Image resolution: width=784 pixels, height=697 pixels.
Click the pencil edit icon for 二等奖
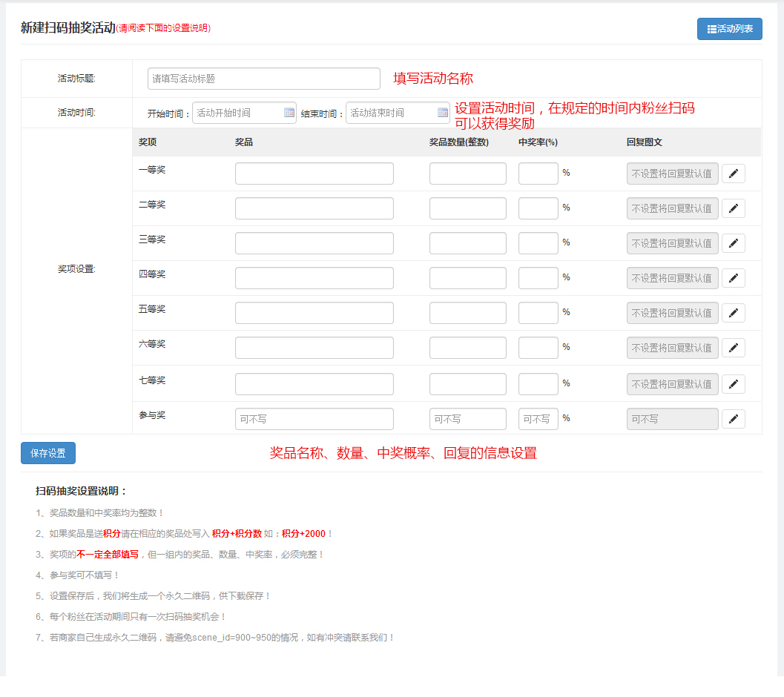pos(733,208)
